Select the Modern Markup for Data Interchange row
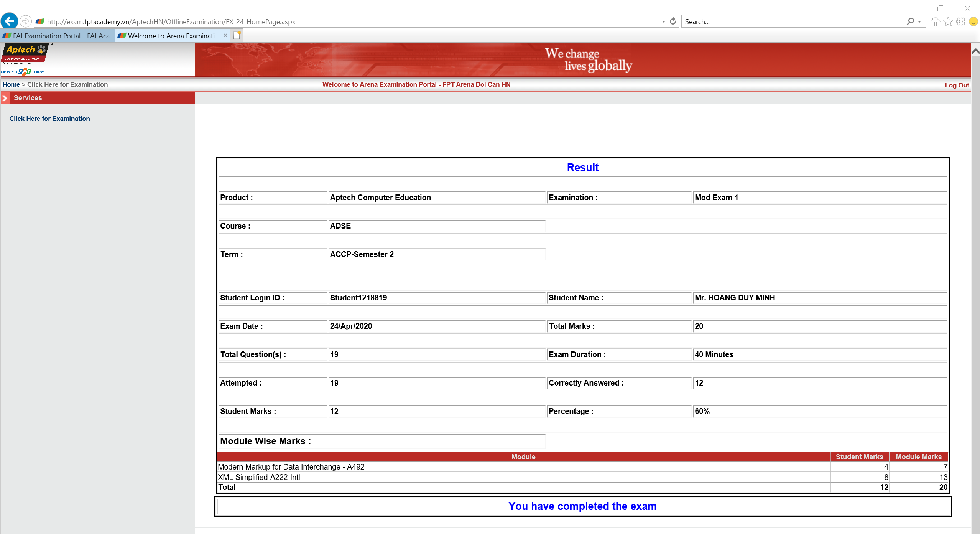Viewport: 980px width, 534px height. click(x=583, y=467)
